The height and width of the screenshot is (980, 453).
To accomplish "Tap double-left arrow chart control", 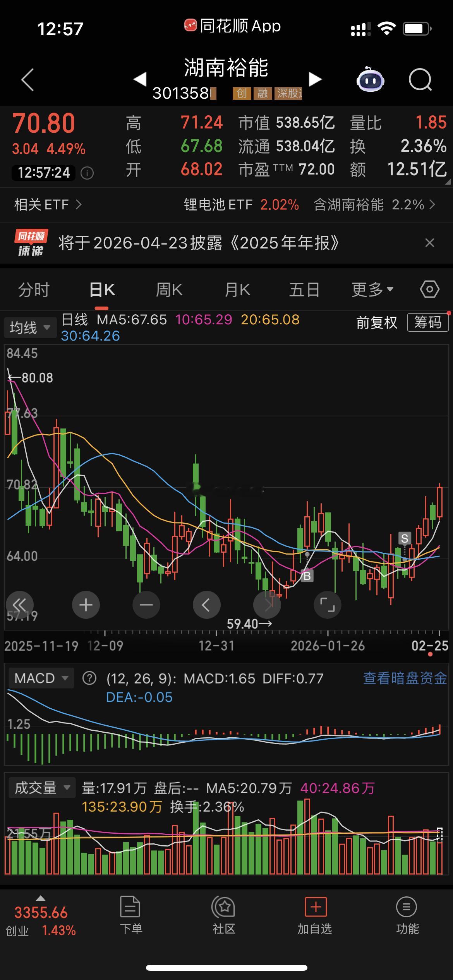I will pos(20,605).
